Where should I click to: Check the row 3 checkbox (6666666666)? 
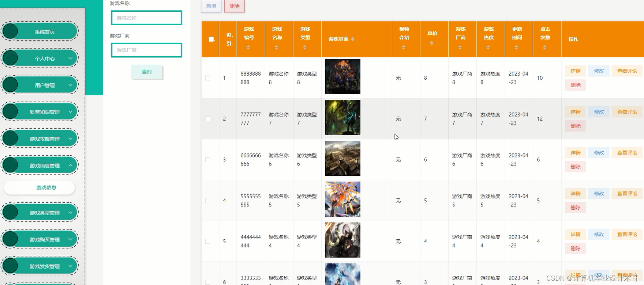(x=208, y=160)
